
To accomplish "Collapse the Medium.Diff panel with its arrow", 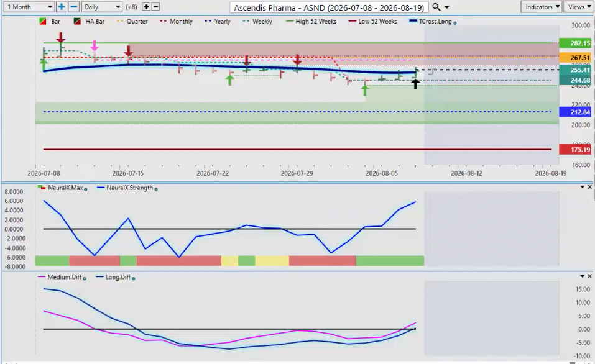I will tap(583, 276).
